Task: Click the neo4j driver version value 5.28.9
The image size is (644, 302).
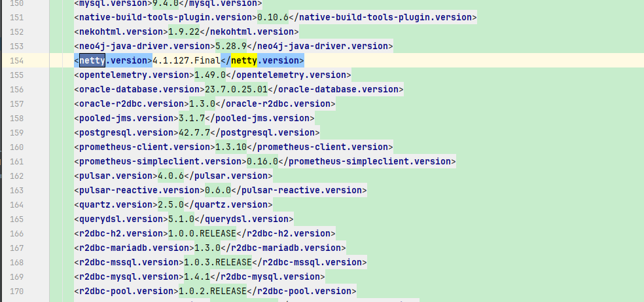Action: pos(231,46)
